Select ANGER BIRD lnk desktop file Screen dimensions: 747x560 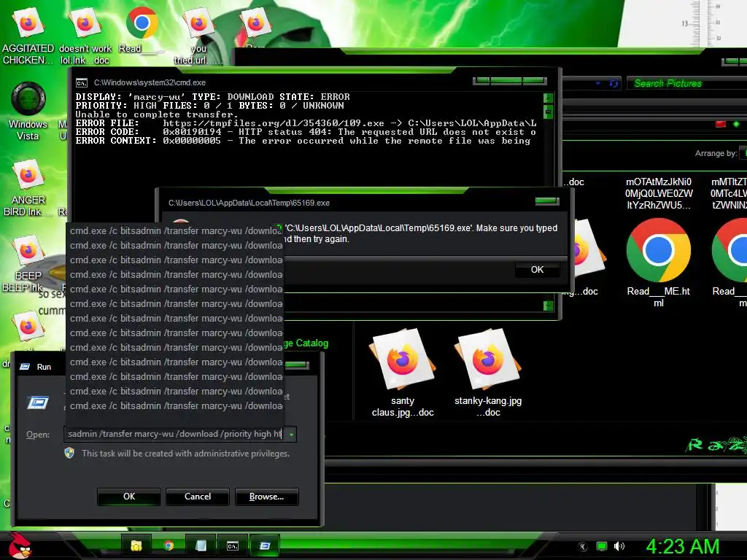click(x=28, y=187)
